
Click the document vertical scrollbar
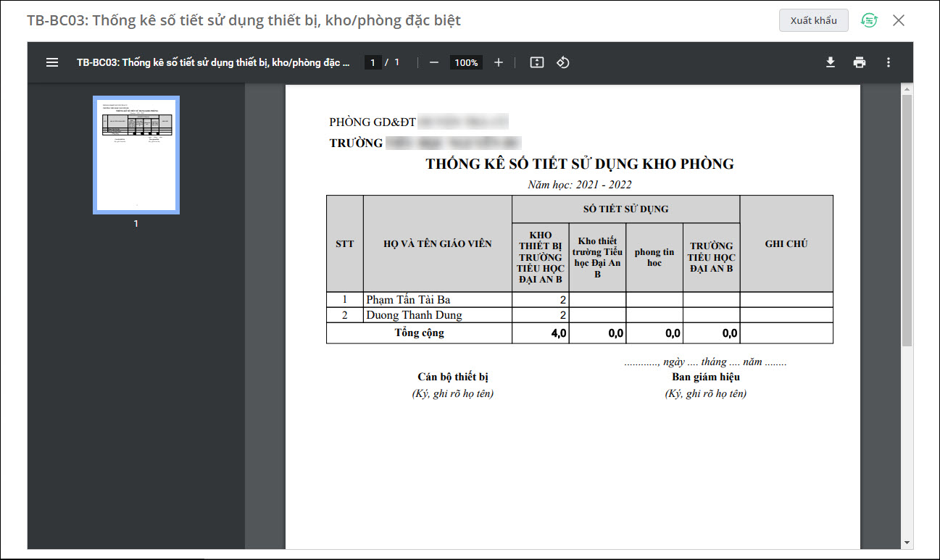click(907, 220)
